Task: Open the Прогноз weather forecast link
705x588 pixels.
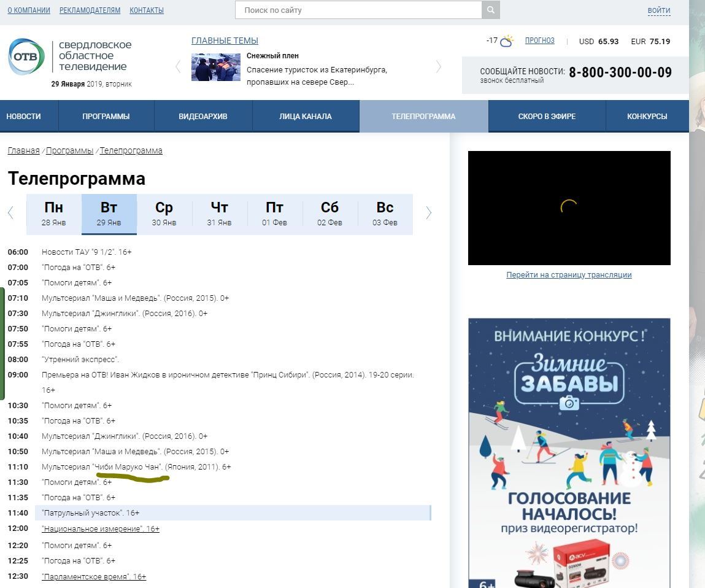Action: (x=539, y=41)
